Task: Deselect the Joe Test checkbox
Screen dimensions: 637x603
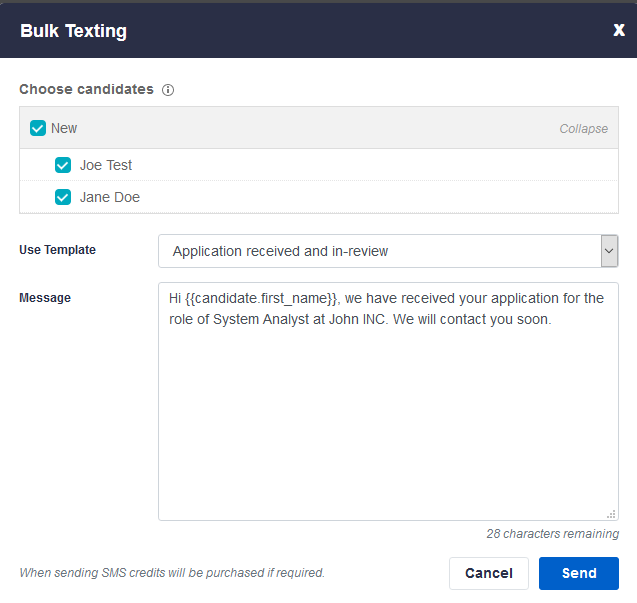Action: tap(63, 165)
